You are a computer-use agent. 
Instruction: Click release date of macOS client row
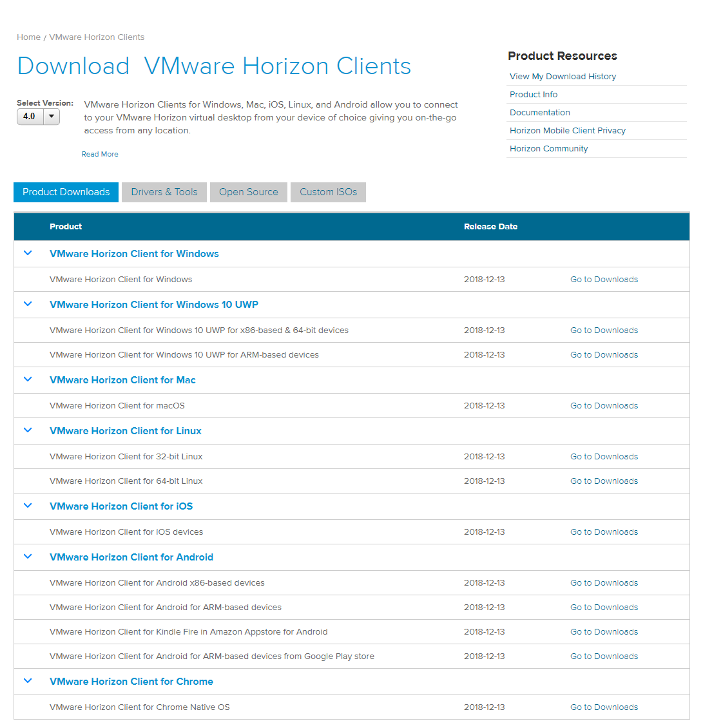coord(485,406)
